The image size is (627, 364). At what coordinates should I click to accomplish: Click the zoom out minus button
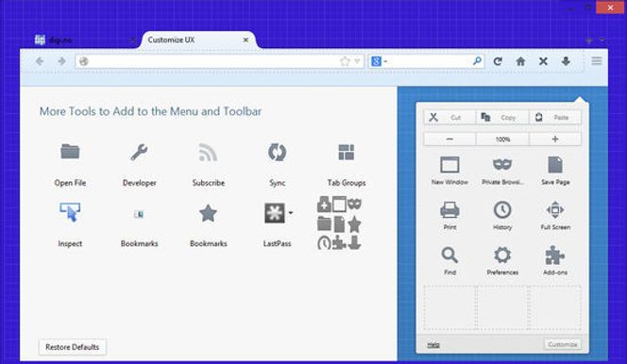coord(449,139)
